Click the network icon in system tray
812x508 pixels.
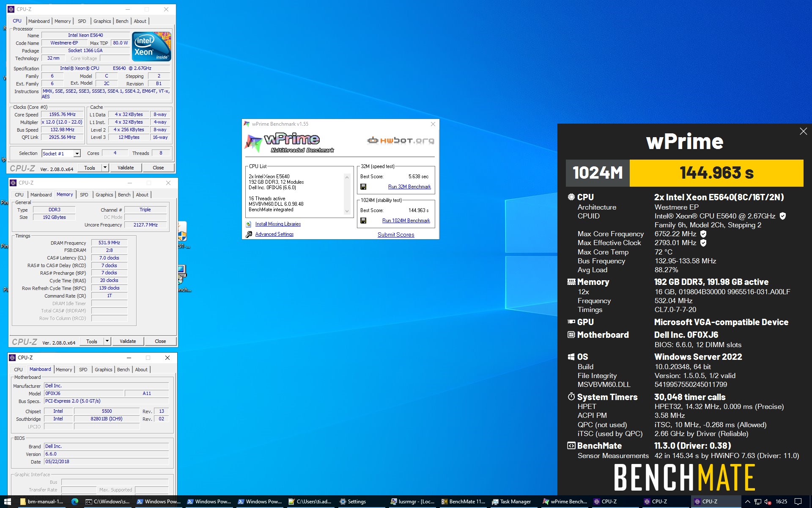[x=757, y=502]
